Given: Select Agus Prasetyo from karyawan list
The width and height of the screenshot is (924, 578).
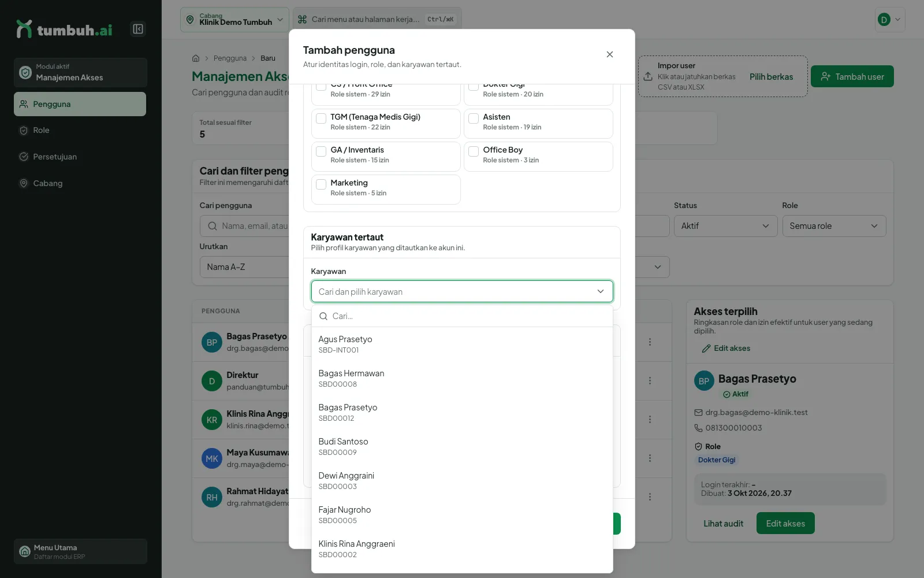Looking at the screenshot, I should click(x=462, y=344).
